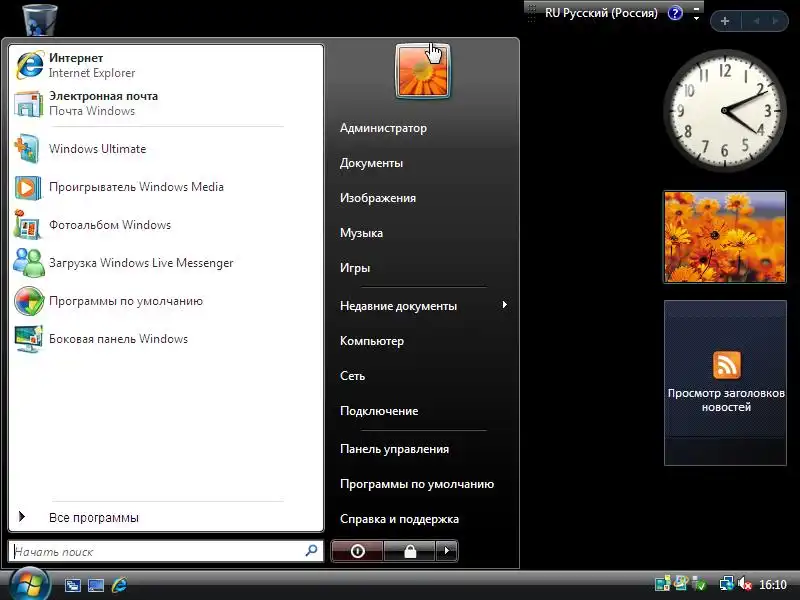The width and height of the screenshot is (800, 600).
Task: Click the slideshow gadget flower picture
Action: click(724, 237)
